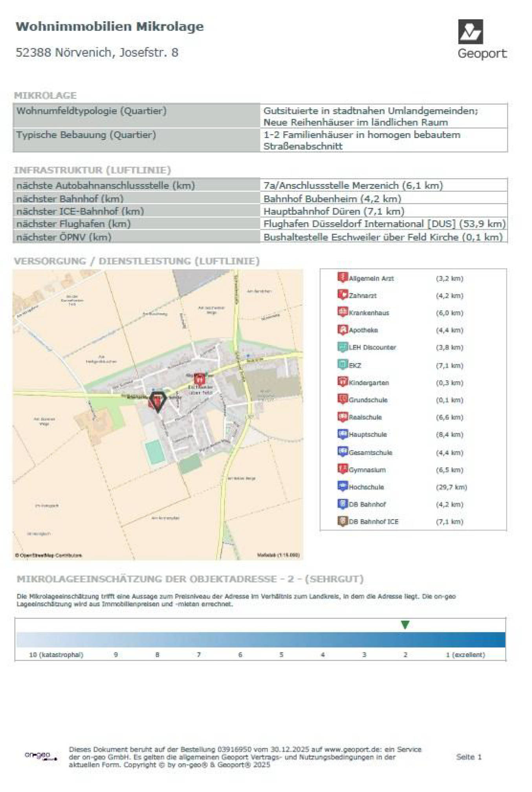Click the Grundschule legend icon
The width and height of the screenshot is (532, 792).
click(x=343, y=399)
